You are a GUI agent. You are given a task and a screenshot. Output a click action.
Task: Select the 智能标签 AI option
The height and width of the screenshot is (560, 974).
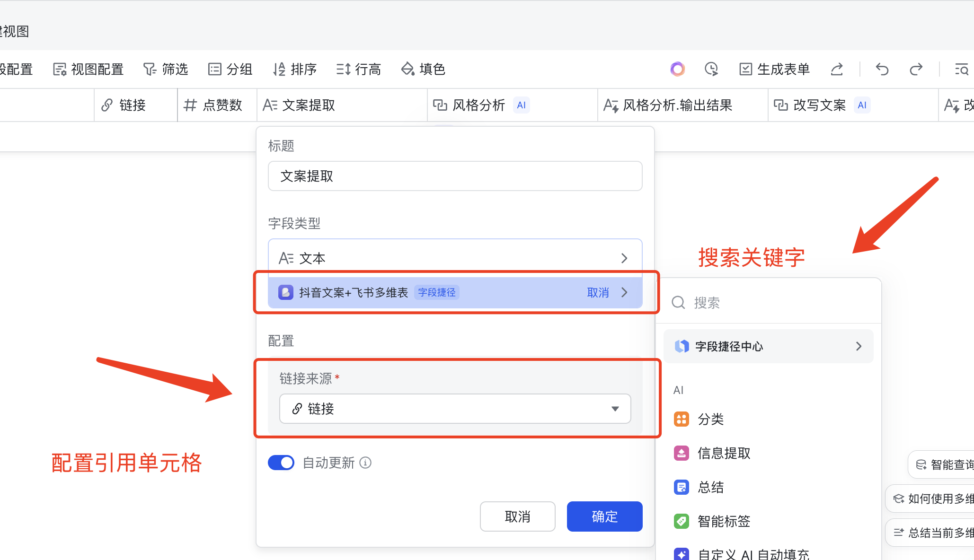(769, 521)
